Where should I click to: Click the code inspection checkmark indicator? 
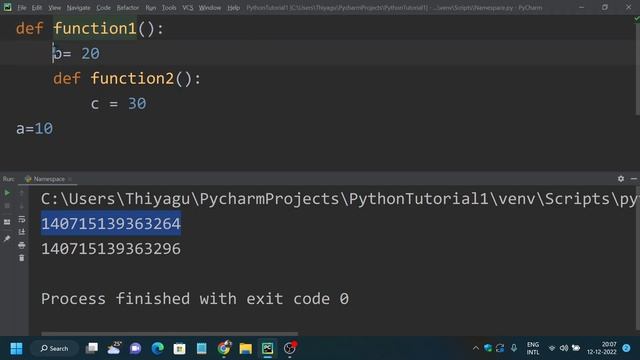pyautogui.click(x=636, y=19)
